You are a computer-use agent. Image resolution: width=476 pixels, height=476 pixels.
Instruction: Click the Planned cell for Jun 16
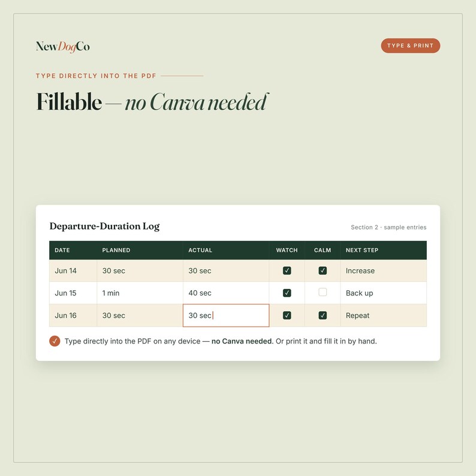[140, 315]
